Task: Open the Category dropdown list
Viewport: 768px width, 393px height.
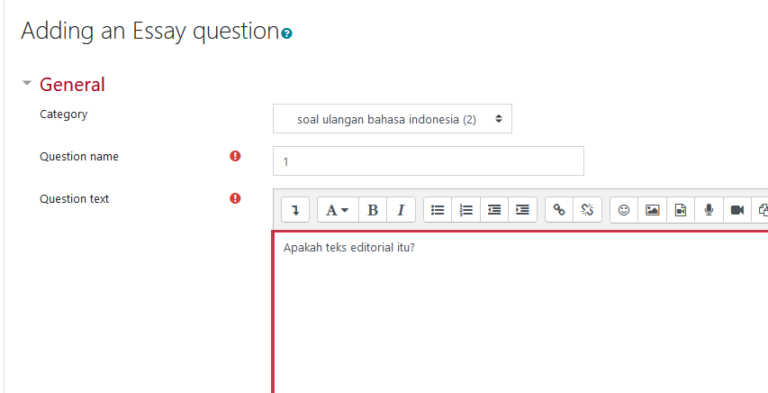Action: click(392, 119)
